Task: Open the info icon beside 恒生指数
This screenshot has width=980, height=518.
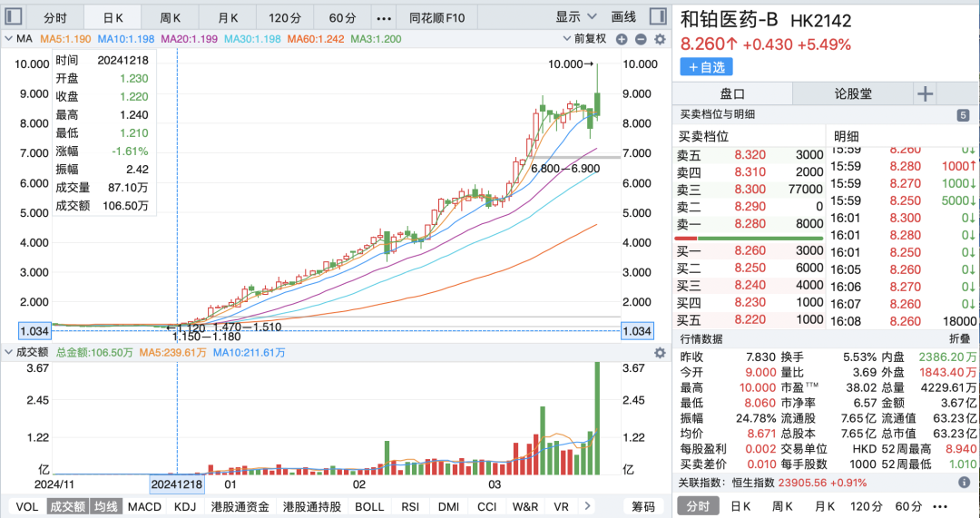Action: click(964, 483)
